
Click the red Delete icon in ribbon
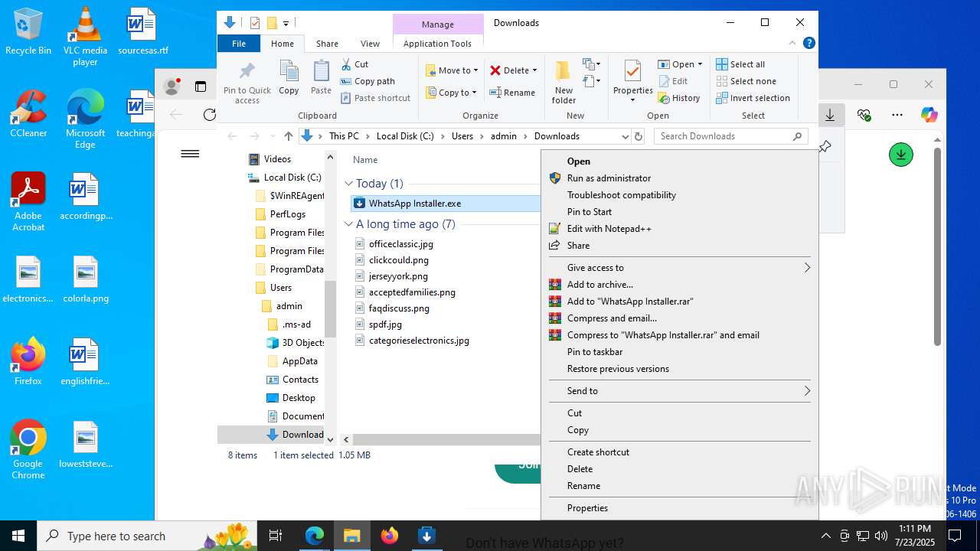pyautogui.click(x=495, y=70)
